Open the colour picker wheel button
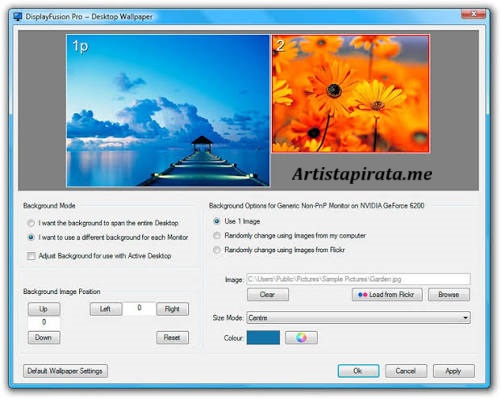 pos(301,338)
